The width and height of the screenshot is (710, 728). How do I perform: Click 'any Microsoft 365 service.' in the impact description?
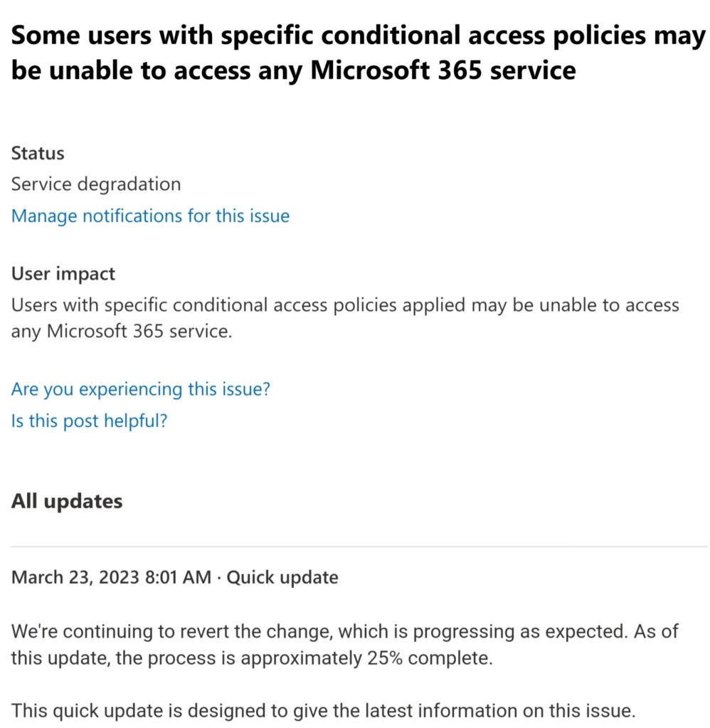point(122,331)
